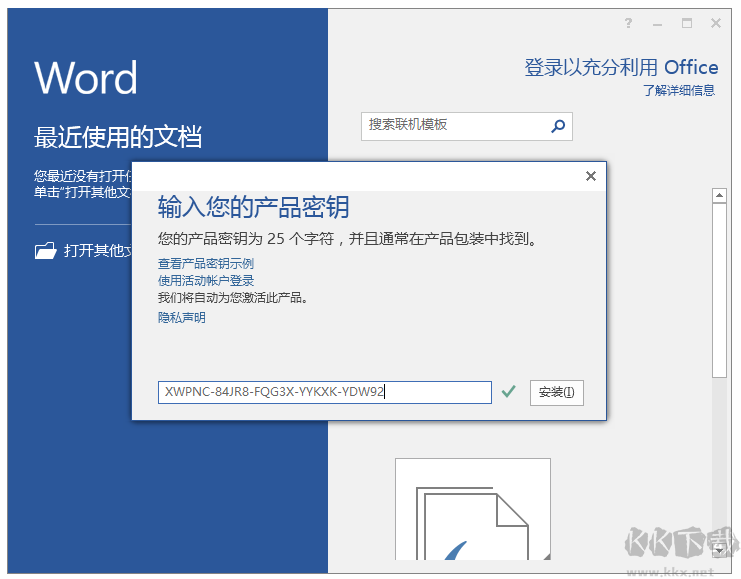Open other documents folder icon
This screenshot has height=579, width=741.
[46, 250]
